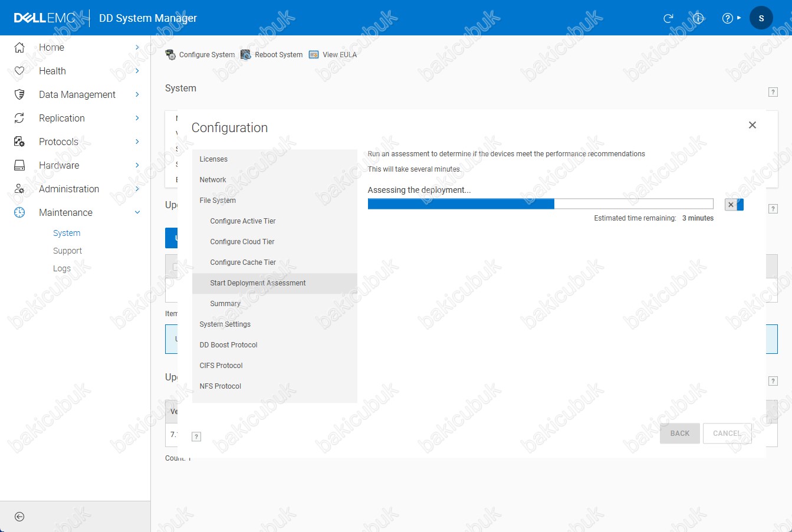792x532 pixels.
Task: Select System under Maintenance
Action: (67, 233)
